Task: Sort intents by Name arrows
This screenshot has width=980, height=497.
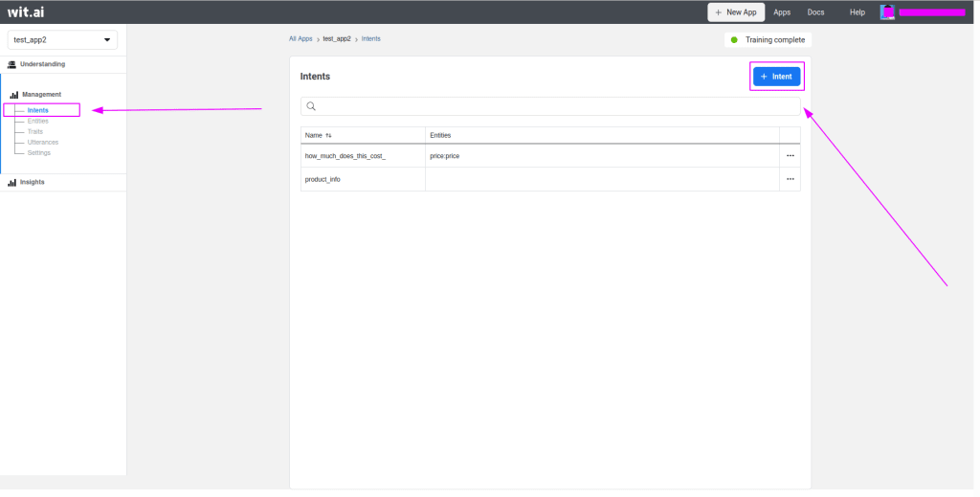Action: (328, 136)
